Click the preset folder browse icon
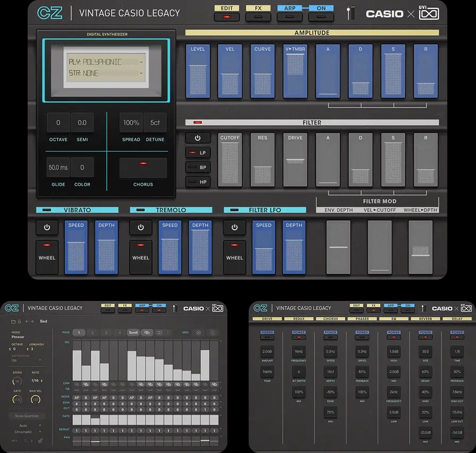This screenshot has width=476, height=453. click(13, 321)
